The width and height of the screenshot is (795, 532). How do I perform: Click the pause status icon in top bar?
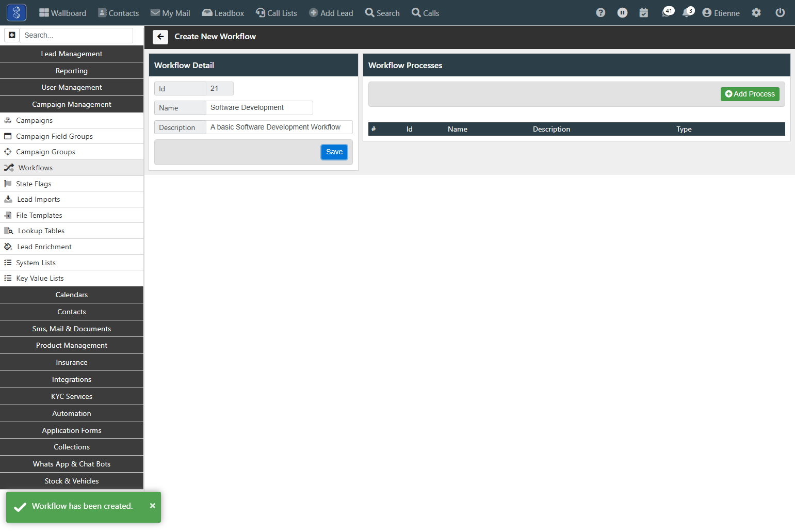(x=623, y=13)
